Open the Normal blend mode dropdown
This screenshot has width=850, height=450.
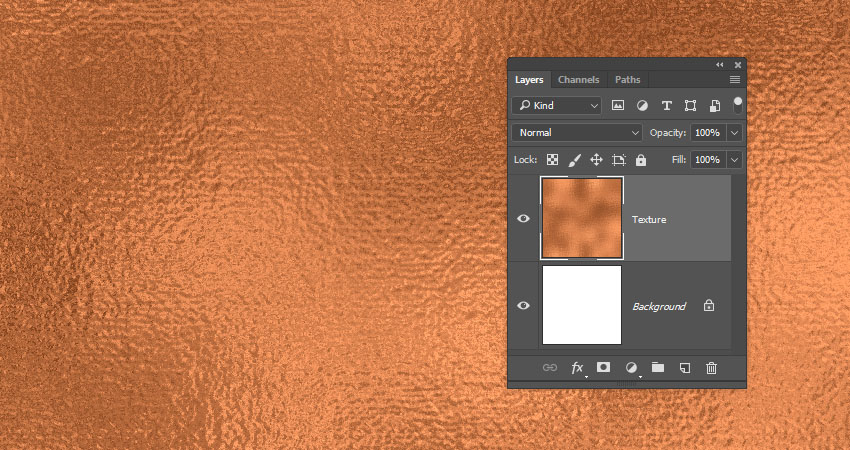coord(577,133)
